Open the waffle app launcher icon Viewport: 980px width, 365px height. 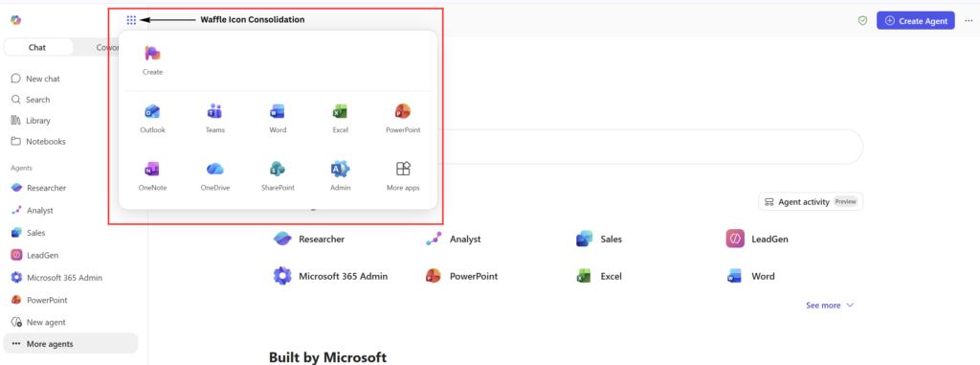pyautogui.click(x=131, y=20)
